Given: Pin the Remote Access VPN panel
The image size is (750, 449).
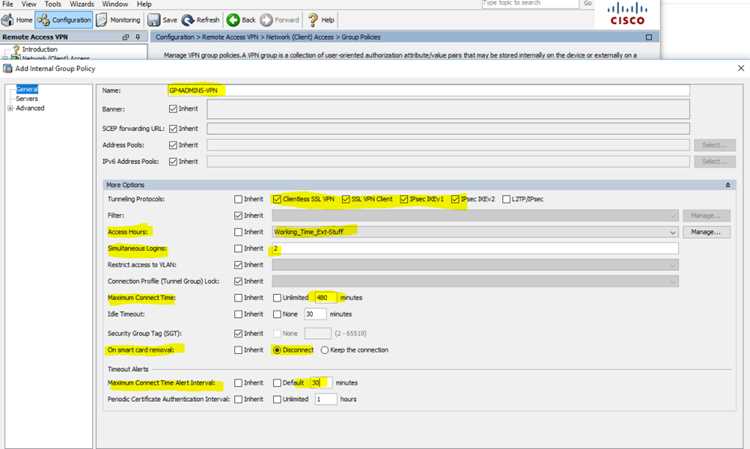Looking at the screenshot, I should 138,37.
